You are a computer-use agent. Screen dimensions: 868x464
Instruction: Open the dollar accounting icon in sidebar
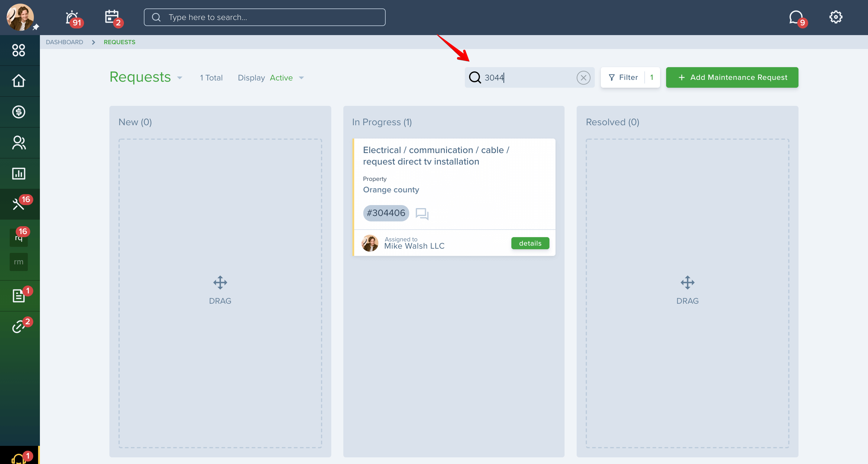[x=18, y=112]
